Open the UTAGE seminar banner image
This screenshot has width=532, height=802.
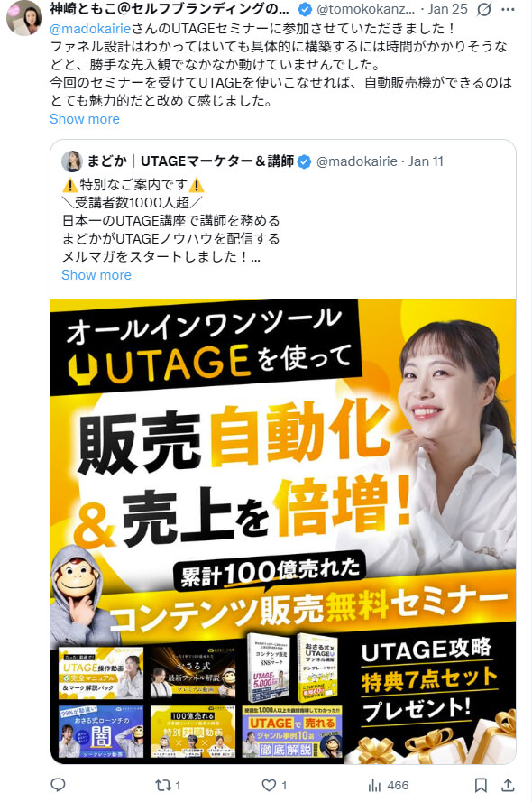coord(283,531)
